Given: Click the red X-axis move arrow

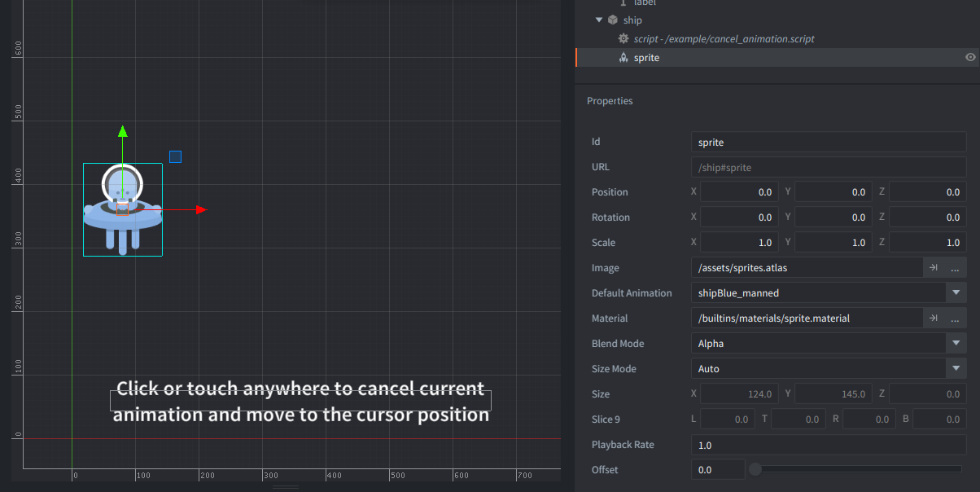Looking at the screenshot, I should pos(201,210).
